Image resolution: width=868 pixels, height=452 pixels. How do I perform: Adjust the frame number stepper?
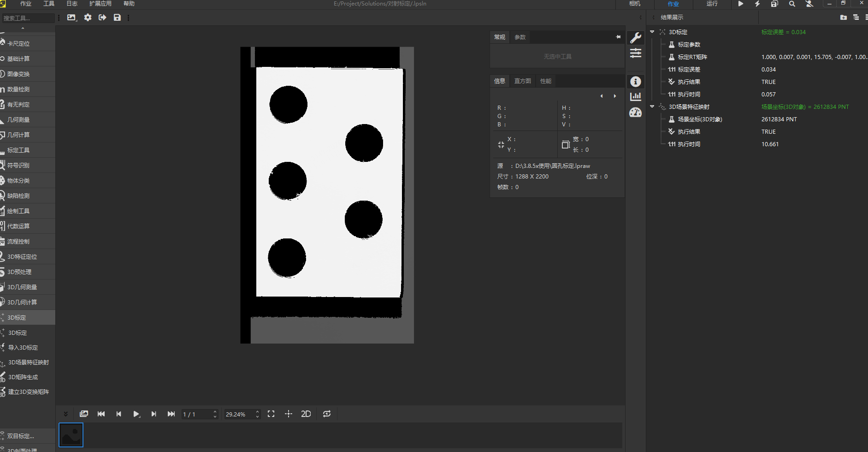click(x=215, y=414)
